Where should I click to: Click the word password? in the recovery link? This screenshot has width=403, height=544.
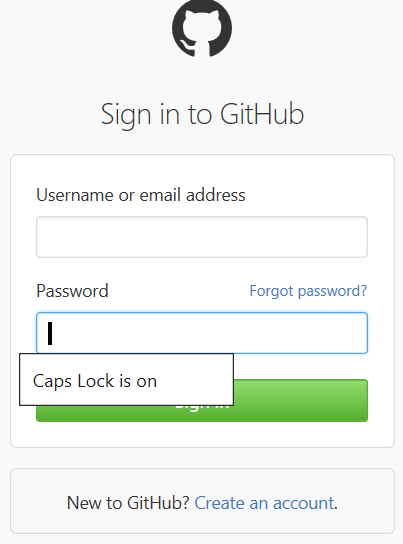coord(332,291)
